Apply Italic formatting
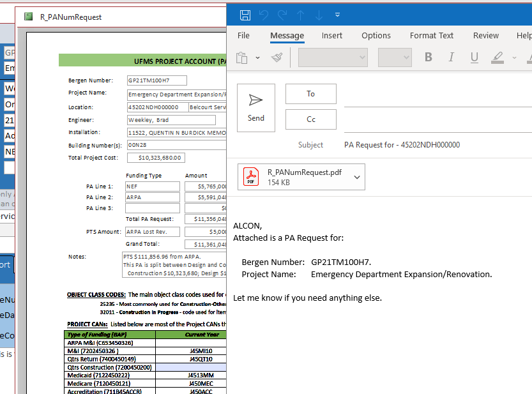 point(451,57)
